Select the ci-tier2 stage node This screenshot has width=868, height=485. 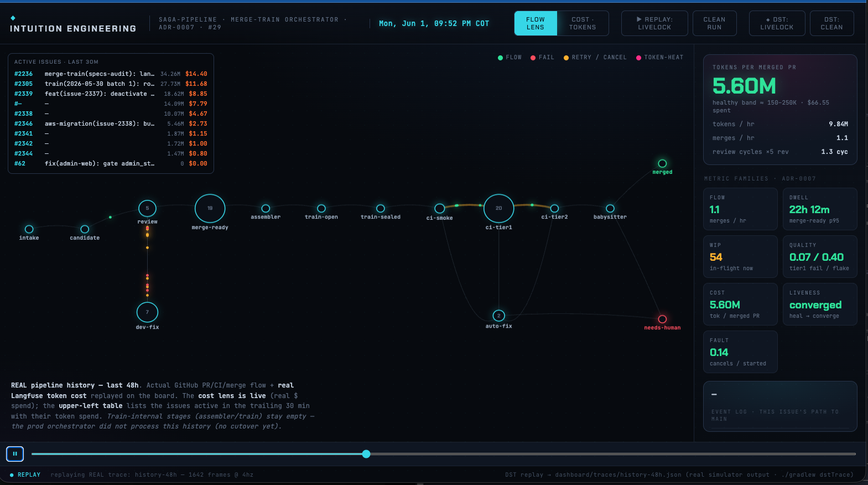pyautogui.click(x=554, y=209)
